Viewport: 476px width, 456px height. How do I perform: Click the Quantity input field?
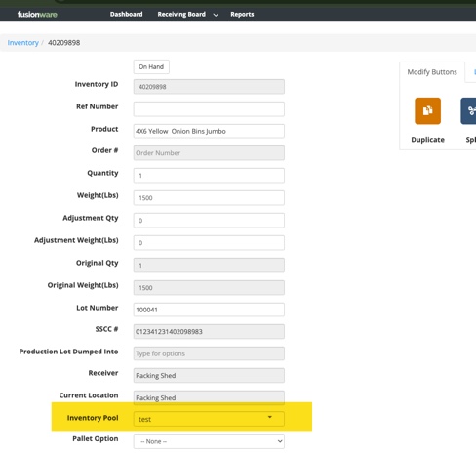[x=209, y=176]
